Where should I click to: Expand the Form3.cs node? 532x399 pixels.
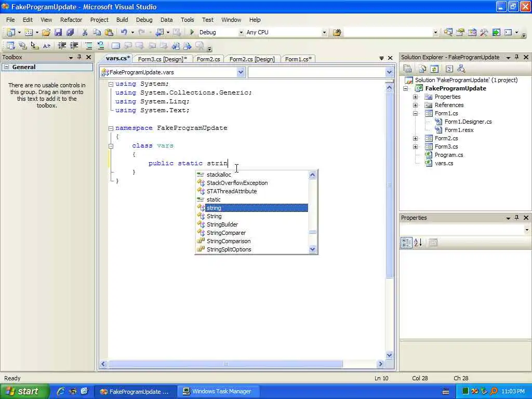[x=415, y=147]
